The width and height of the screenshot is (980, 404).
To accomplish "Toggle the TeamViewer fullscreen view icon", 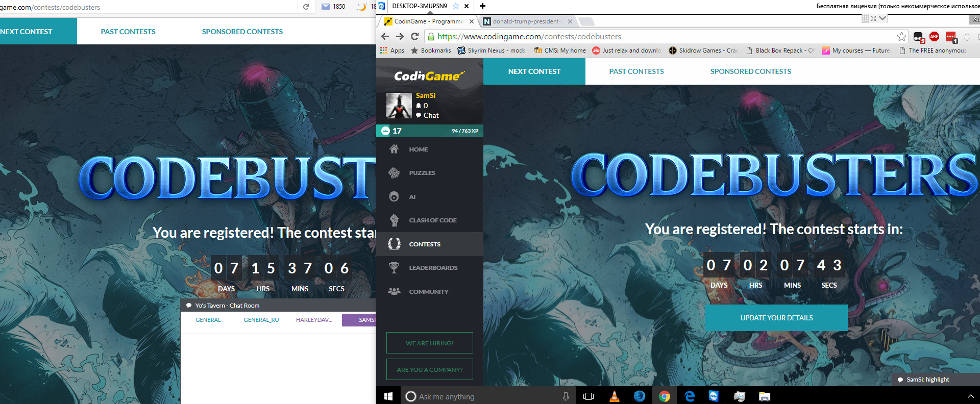I will coord(873,18).
